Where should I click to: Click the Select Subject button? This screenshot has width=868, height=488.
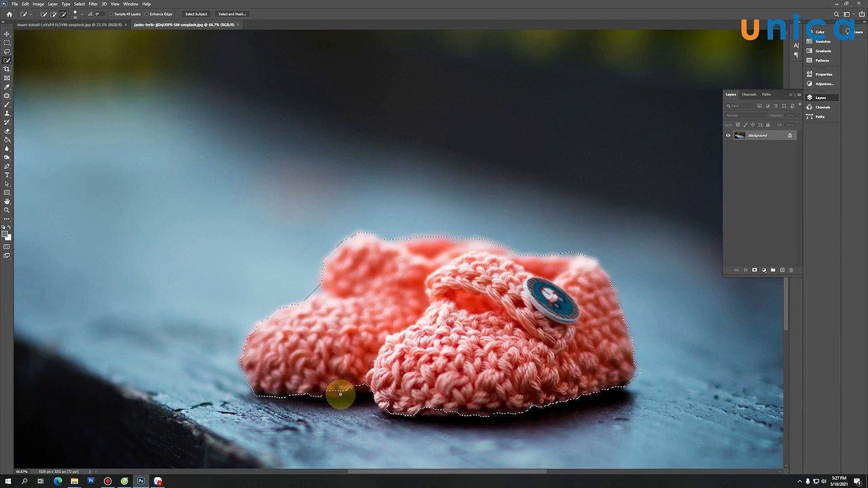coord(196,14)
